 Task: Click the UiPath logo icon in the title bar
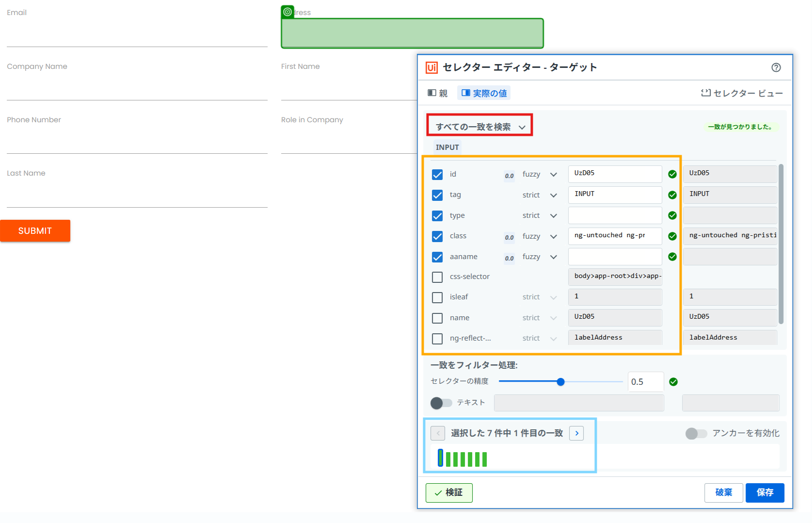tap(431, 67)
